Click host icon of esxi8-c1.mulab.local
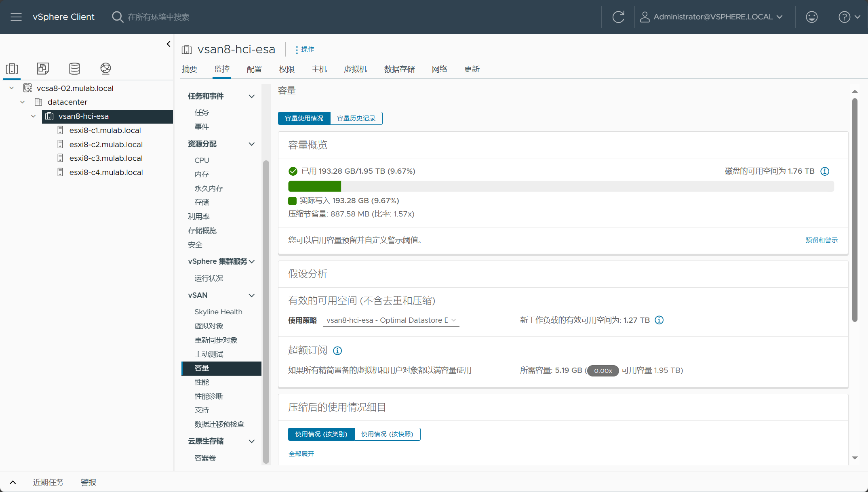 pos(60,130)
